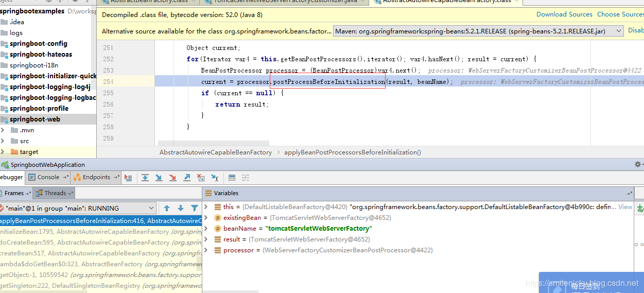Open the main thread RUNNING dropdown
644x293 pixels.
click(x=78, y=208)
